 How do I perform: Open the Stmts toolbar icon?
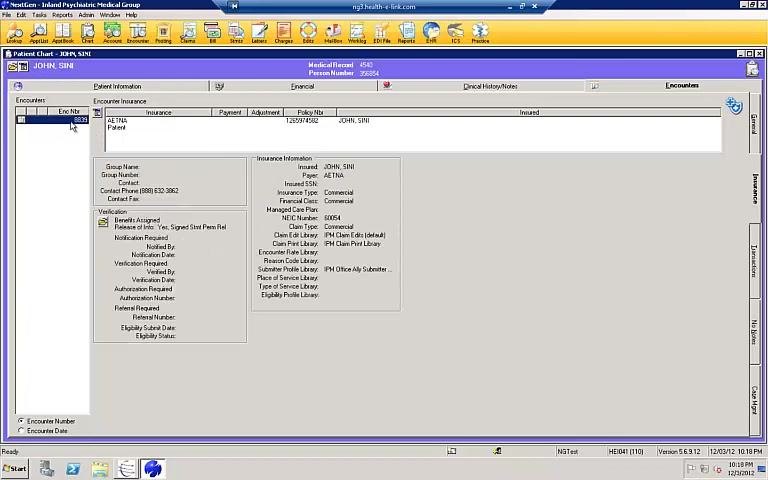236,33
